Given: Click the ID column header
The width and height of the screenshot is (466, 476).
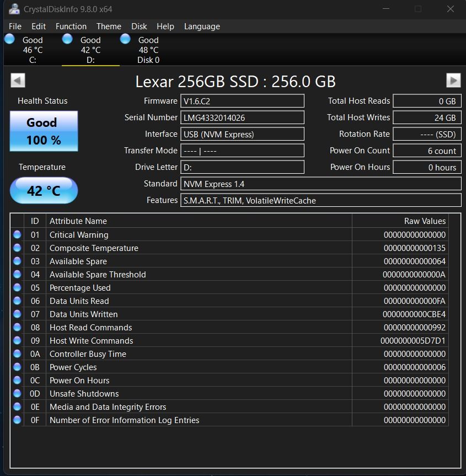Looking at the screenshot, I should pyautogui.click(x=35, y=221).
